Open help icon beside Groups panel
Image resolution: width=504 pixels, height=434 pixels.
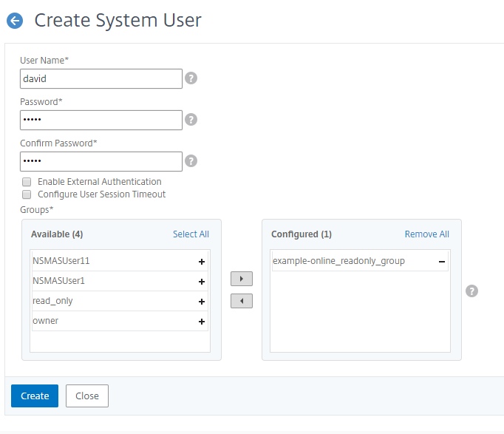[x=472, y=291]
